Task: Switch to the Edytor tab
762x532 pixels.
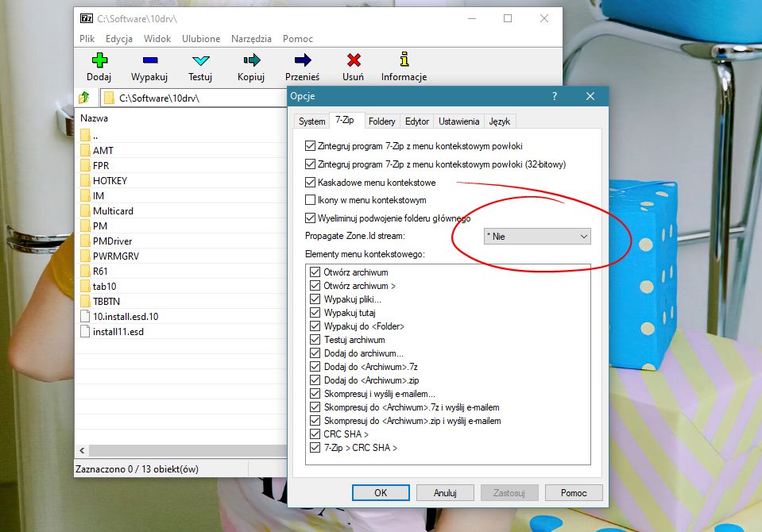Action: coord(416,121)
